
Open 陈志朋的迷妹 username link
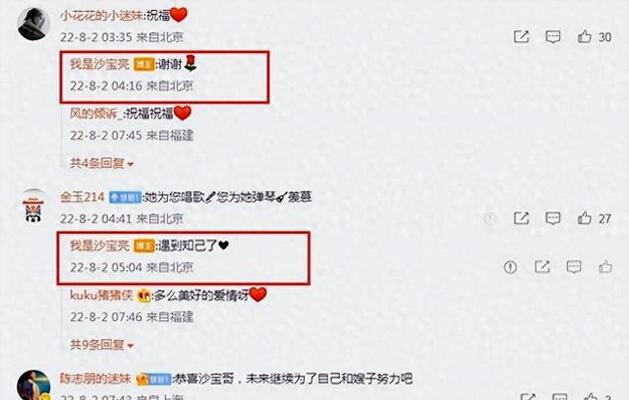click(x=95, y=378)
